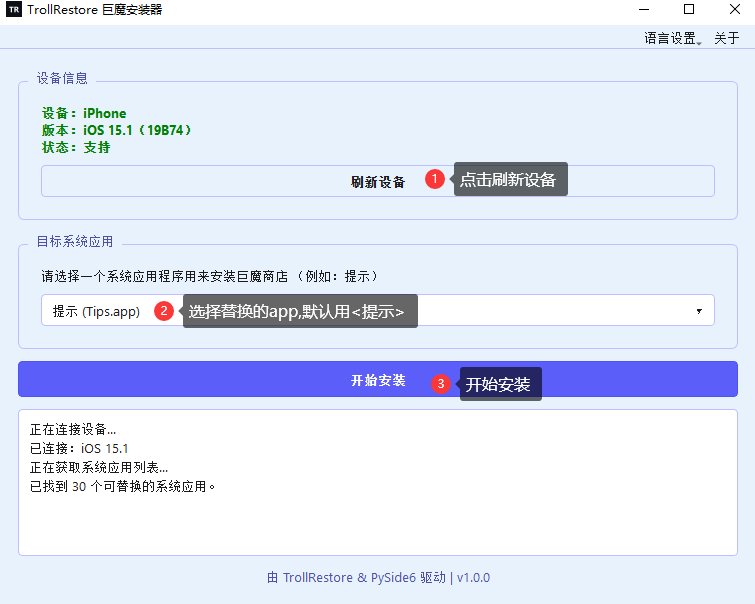755x604 pixels.
Task: Start installation with the 开始安装 button
Action: click(x=378, y=380)
